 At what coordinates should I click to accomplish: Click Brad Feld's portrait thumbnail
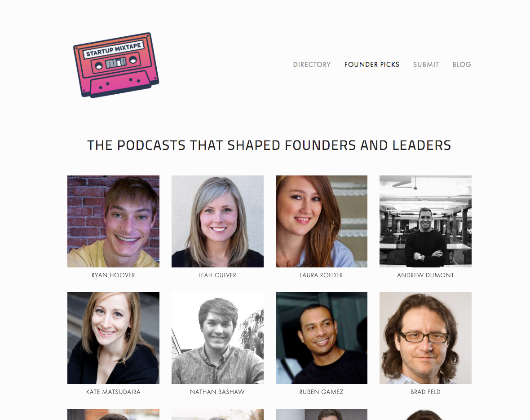coord(425,338)
